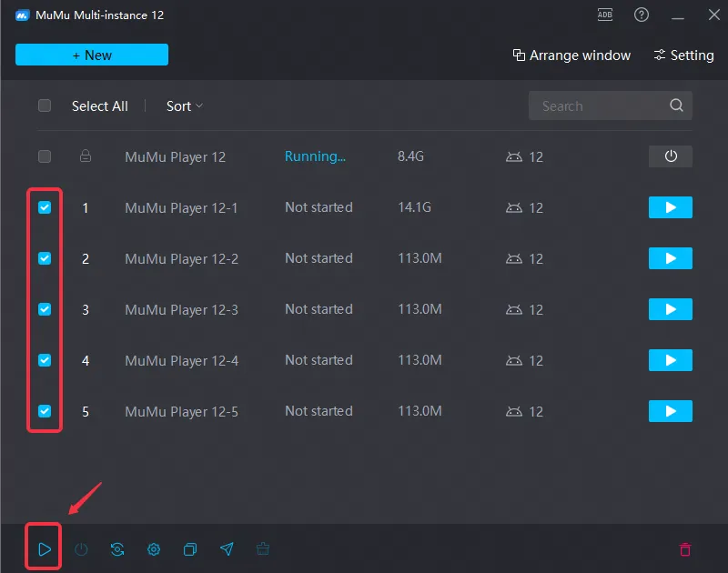This screenshot has height=573, width=728.
Task: Uncheck MuMu Player 12-4 checkbox
Action: (45, 360)
